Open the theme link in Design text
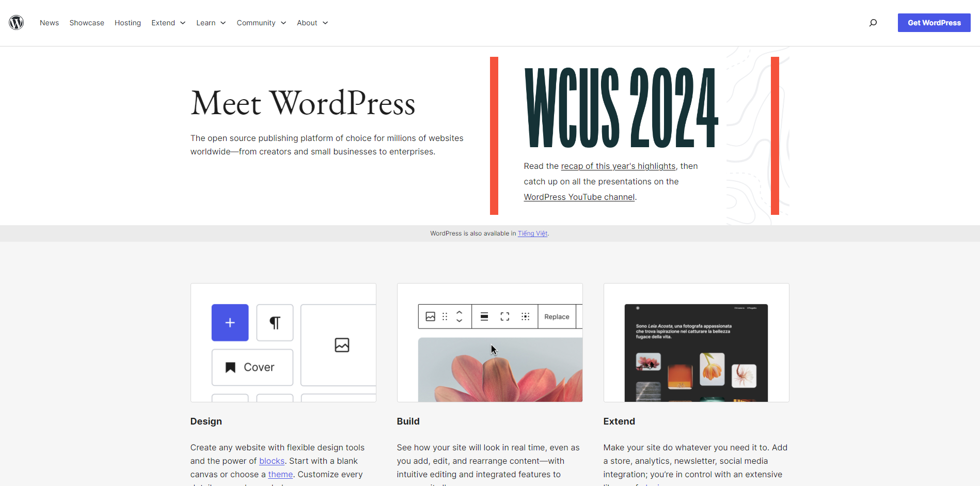Viewport: 980px width, 486px height. [x=280, y=474]
